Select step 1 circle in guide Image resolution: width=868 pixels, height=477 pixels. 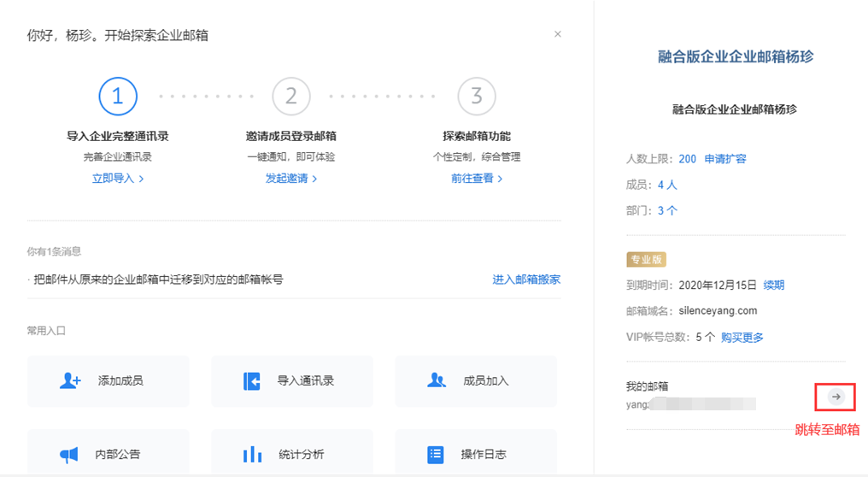click(x=118, y=97)
